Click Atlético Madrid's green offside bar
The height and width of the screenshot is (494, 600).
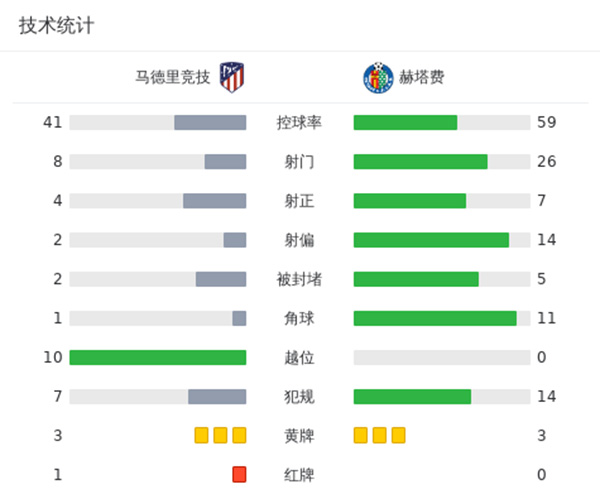point(158,357)
